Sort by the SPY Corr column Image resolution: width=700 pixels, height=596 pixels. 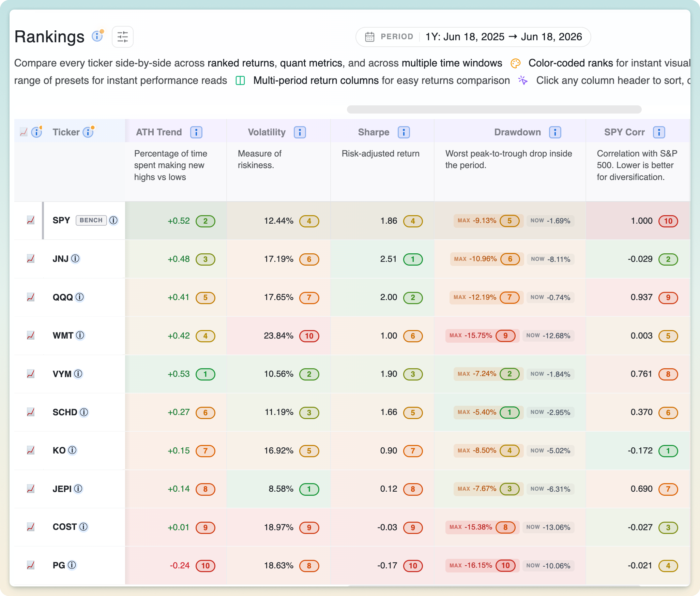point(624,132)
